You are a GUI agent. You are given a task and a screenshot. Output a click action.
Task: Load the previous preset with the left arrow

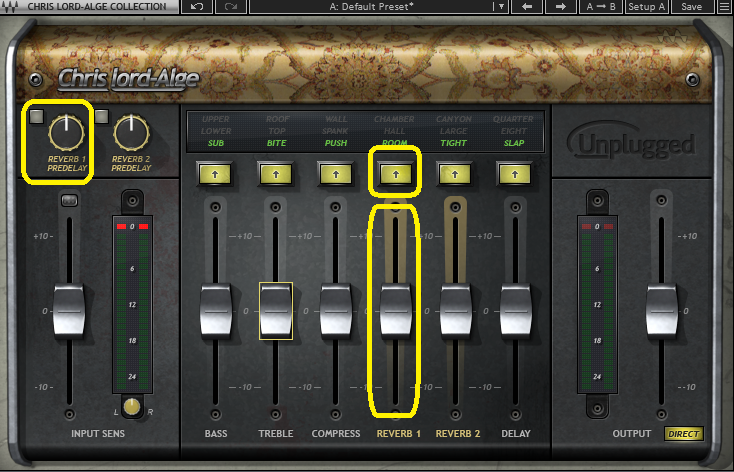coord(527,7)
